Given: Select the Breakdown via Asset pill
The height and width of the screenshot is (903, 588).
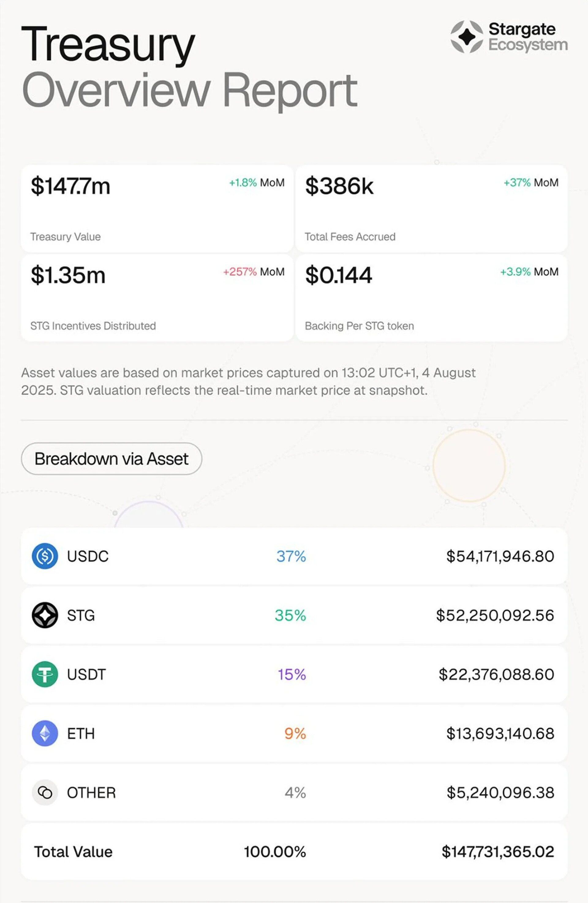Looking at the screenshot, I should pos(111,459).
